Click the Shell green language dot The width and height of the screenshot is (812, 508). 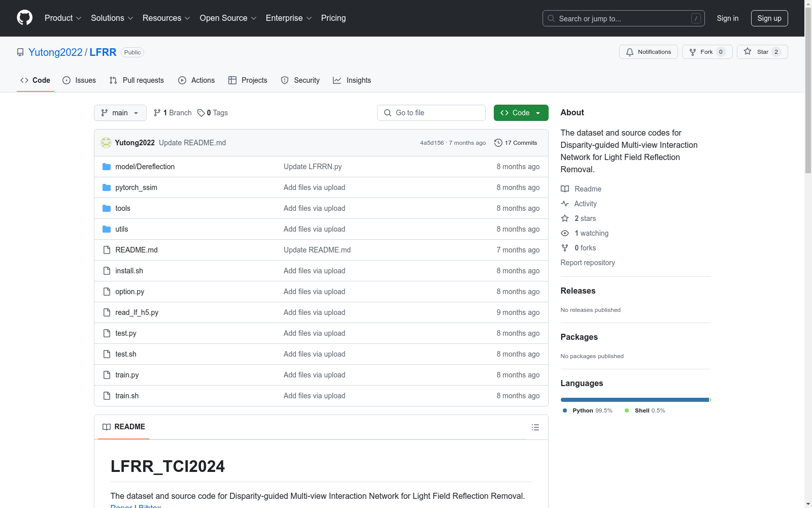click(627, 410)
